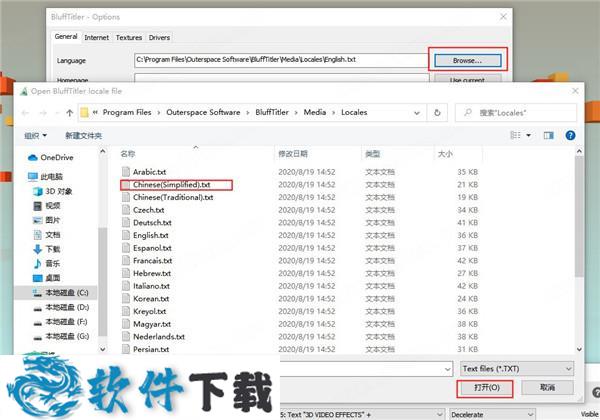
Task: Switch to Drivers tab in Options
Action: pos(159,37)
